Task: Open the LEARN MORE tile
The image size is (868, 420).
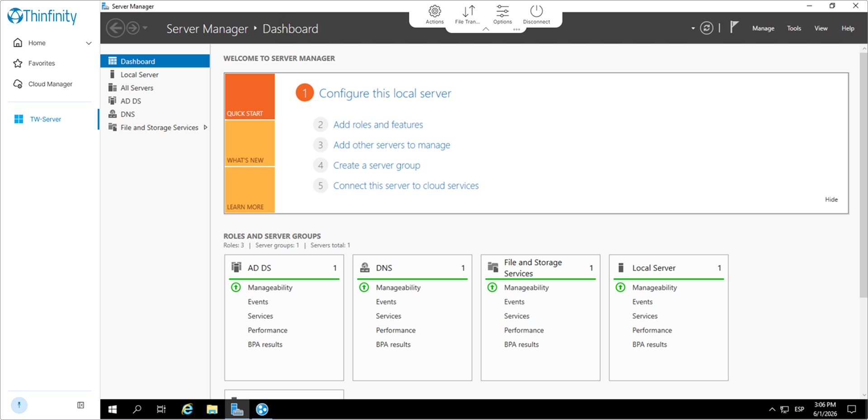Action: pos(250,190)
